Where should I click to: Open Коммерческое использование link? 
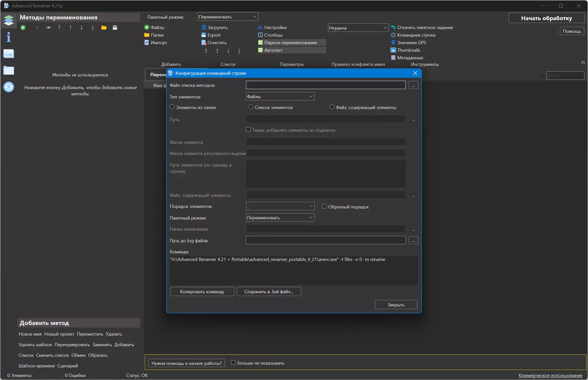point(550,376)
